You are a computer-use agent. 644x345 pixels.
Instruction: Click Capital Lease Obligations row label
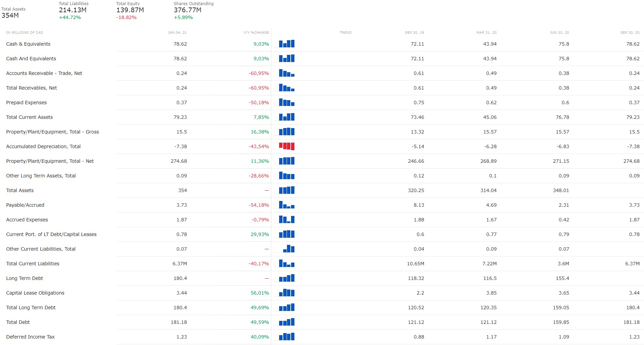[x=35, y=293]
